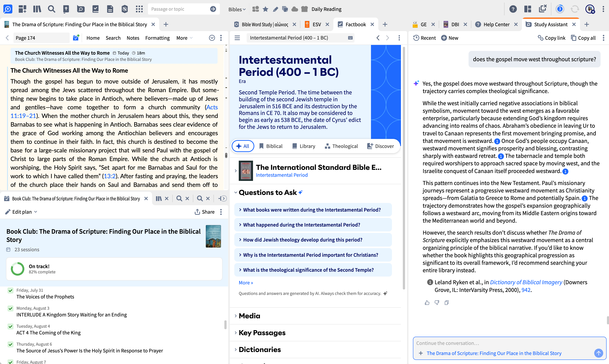609x364 pixels.
Task: Click the thumbs up feedback icon
Action: (427, 302)
